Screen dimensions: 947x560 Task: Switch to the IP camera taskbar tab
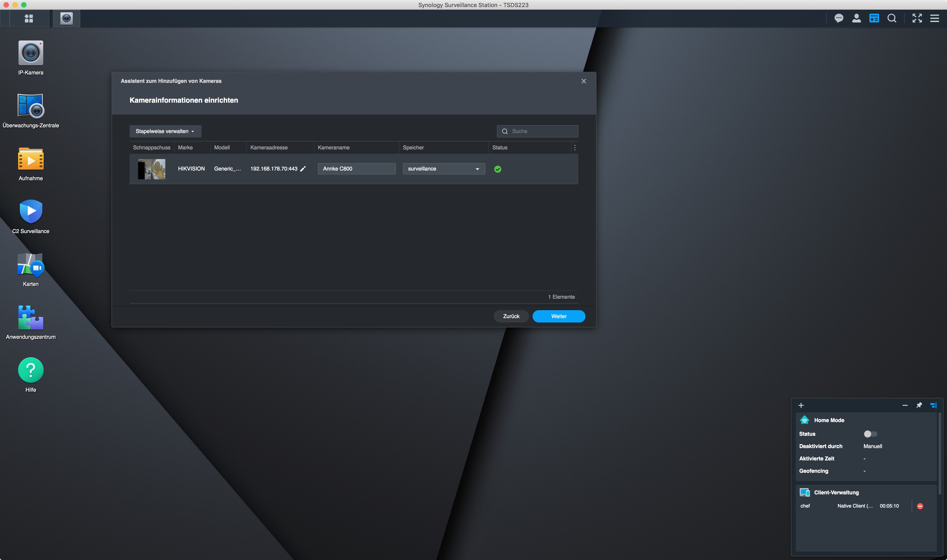[66, 18]
